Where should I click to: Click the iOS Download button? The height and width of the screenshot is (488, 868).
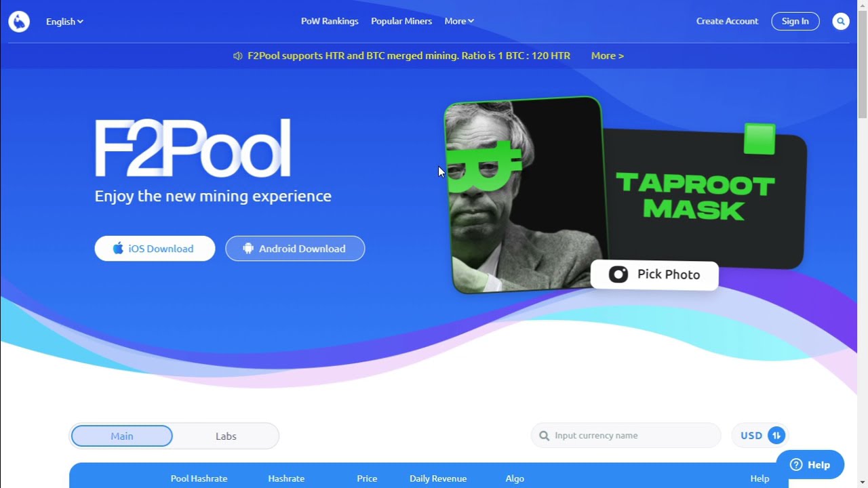155,249
